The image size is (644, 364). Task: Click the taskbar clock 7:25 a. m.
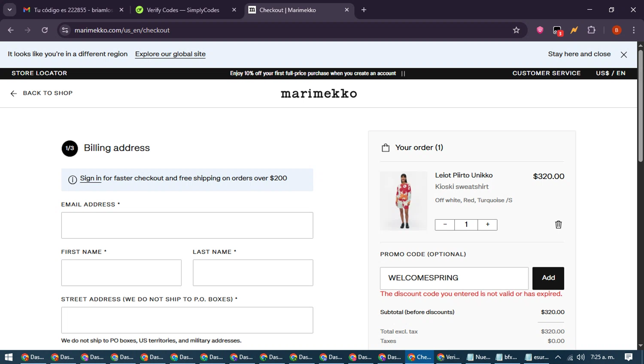click(x=602, y=357)
